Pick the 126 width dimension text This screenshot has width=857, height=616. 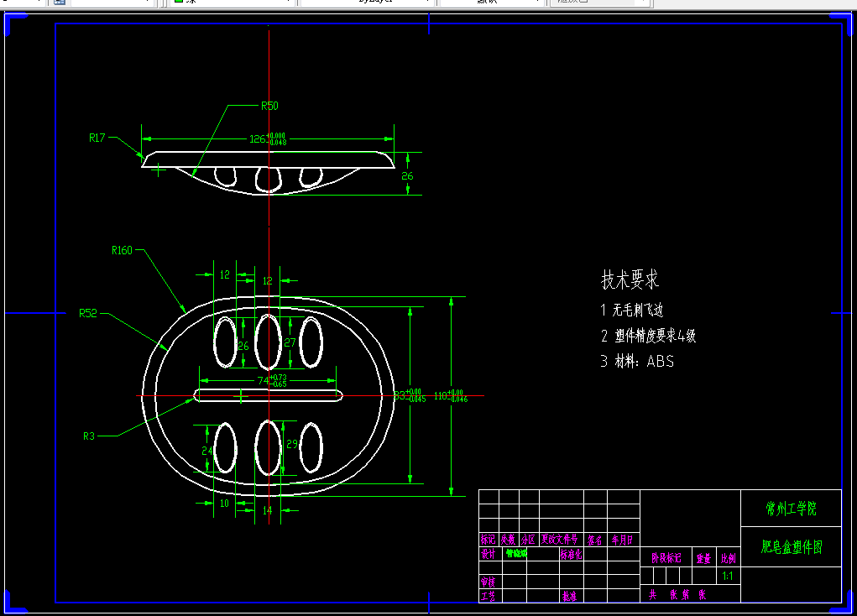268,138
